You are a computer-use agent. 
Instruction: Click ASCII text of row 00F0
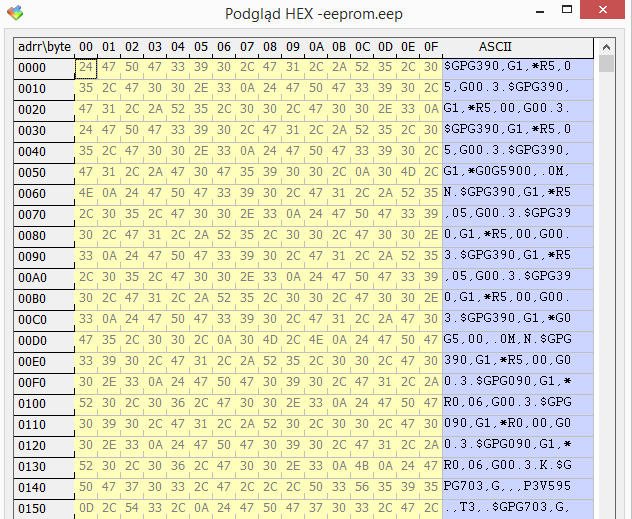508,381
